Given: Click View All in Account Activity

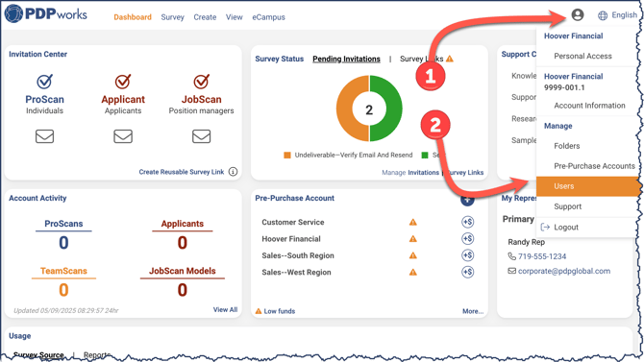Looking at the screenshot, I should pyautogui.click(x=225, y=309).
